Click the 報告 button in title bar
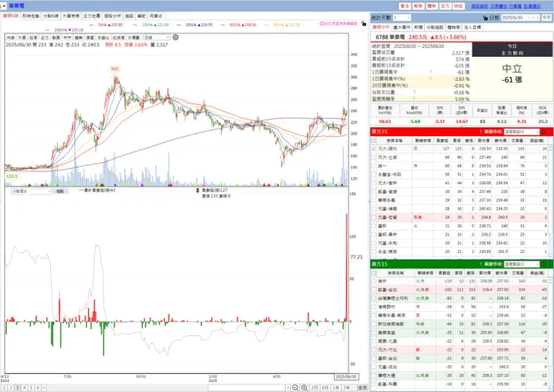 click(418, 6)
